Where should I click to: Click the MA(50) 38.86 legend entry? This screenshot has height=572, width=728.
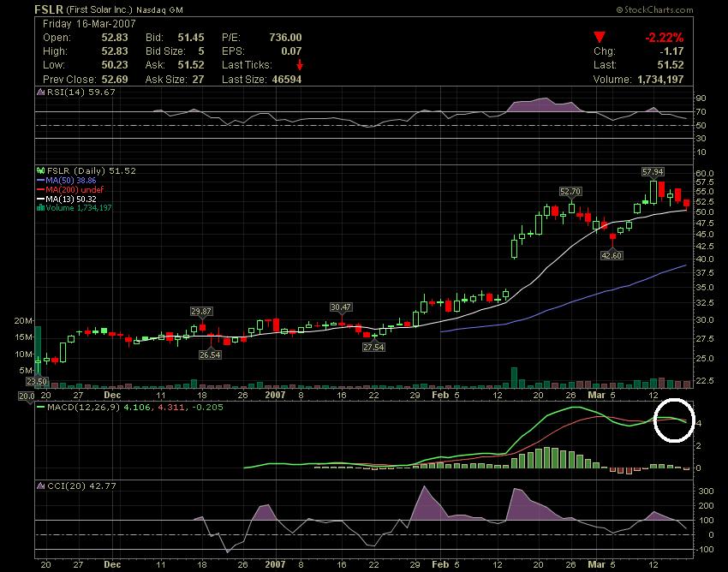67,180
